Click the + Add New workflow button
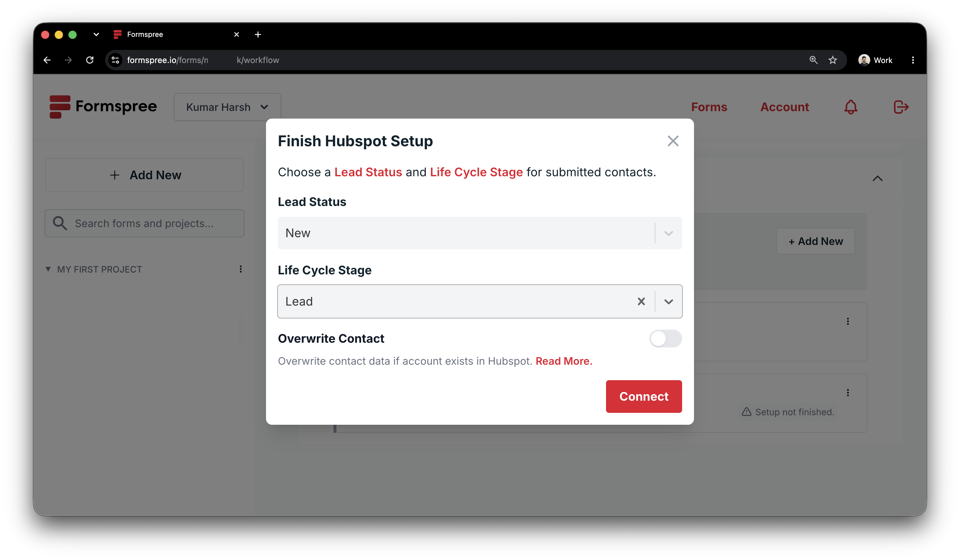Viewport: 960px width, 560px height. pos(816,241)
